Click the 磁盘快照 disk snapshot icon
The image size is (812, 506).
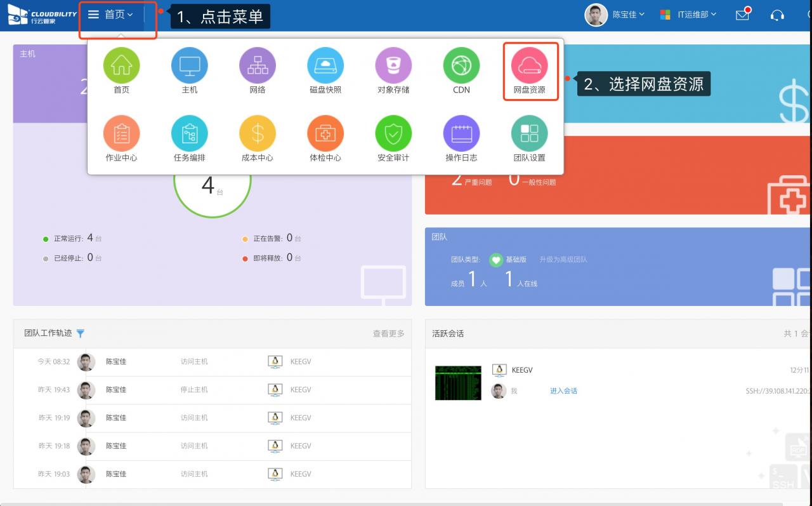[x=325, y=65]
